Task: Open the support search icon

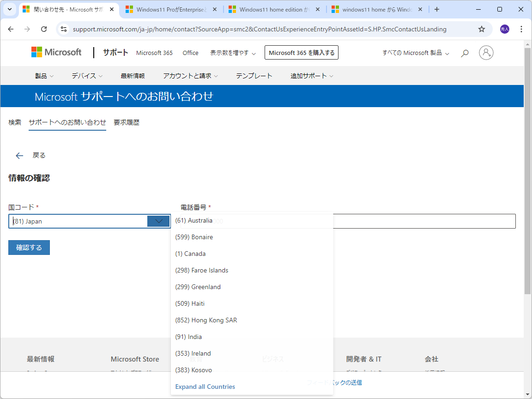Action: pos(465,53)
